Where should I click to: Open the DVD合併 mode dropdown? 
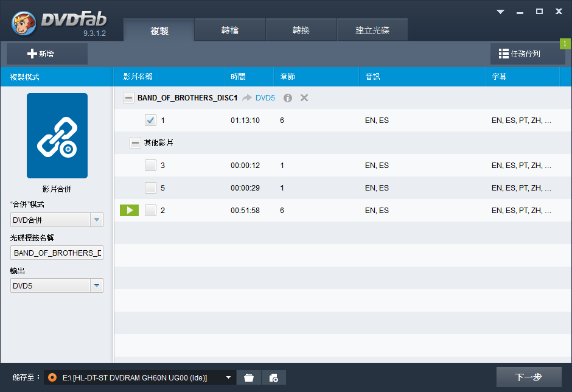click(97, 220)
